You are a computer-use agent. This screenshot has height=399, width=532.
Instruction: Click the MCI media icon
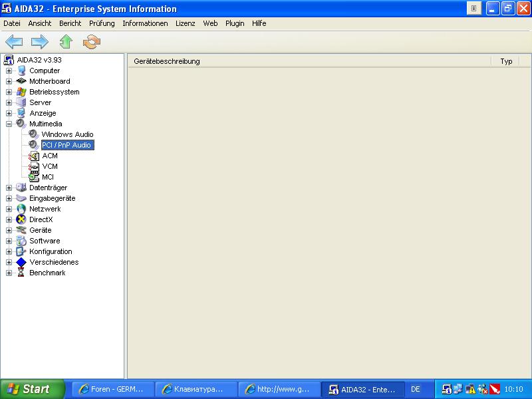point(34,177)
